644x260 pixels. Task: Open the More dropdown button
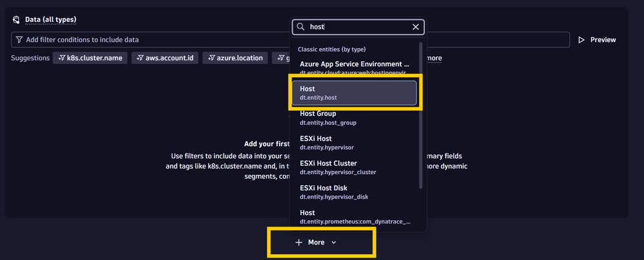click(x=316, y=243)
